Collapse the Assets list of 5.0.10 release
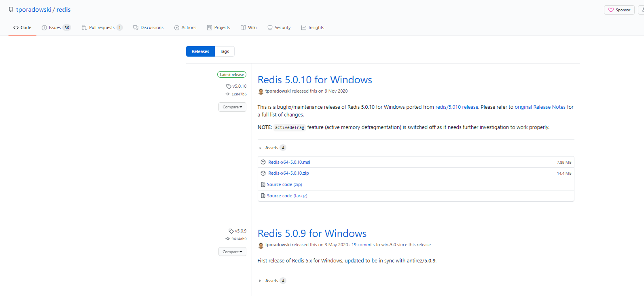 click(272, 148)
